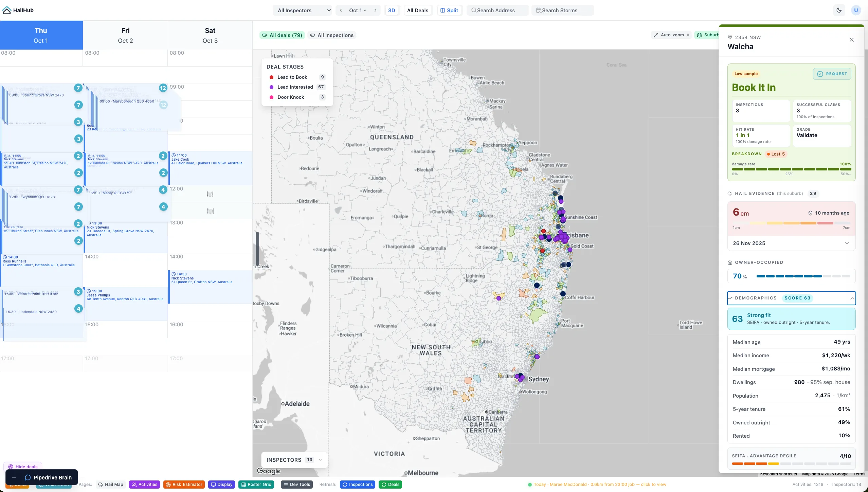
Task: Select Fri Oct 2 day column header
Action: click(x=125, y=35)
